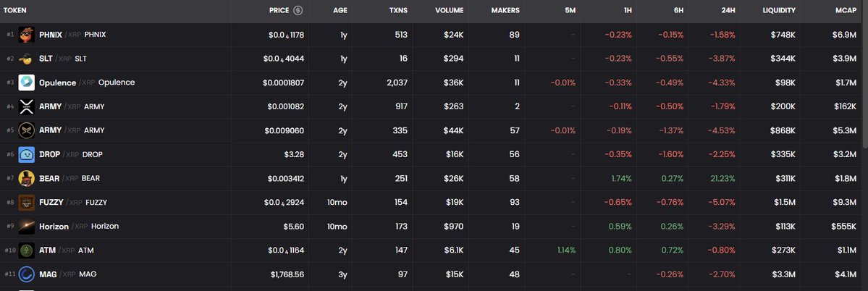
Task: Click the MAG age 3y
Action: pyautogui.click(x=342, y=274)
